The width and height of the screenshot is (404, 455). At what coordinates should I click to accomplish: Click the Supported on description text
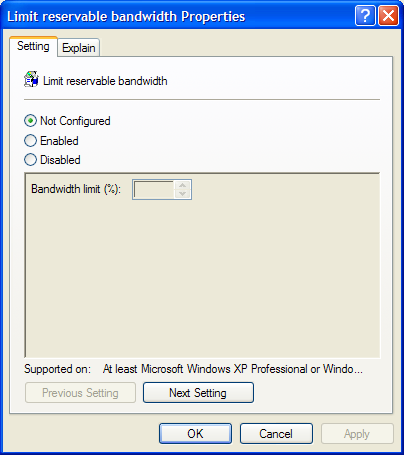233,369
